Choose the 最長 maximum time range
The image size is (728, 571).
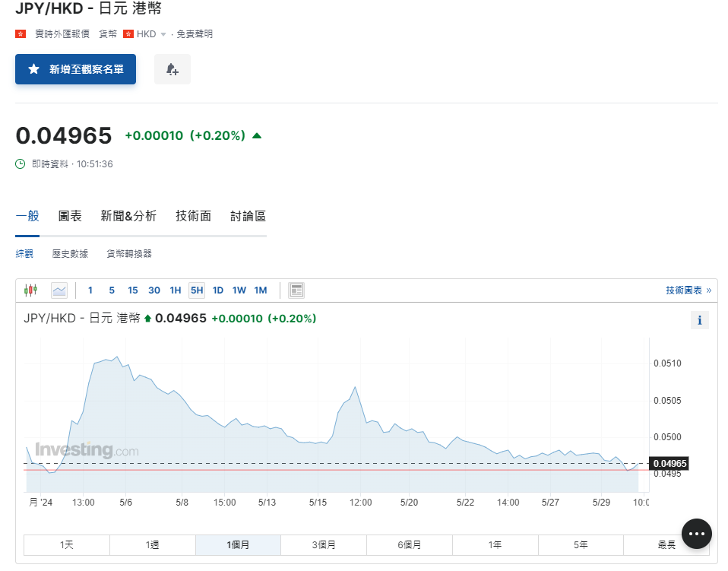point(666,545)
